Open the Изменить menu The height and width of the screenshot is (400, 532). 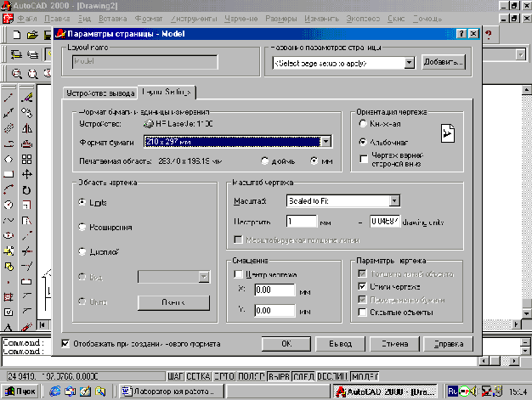coord(321,19)
